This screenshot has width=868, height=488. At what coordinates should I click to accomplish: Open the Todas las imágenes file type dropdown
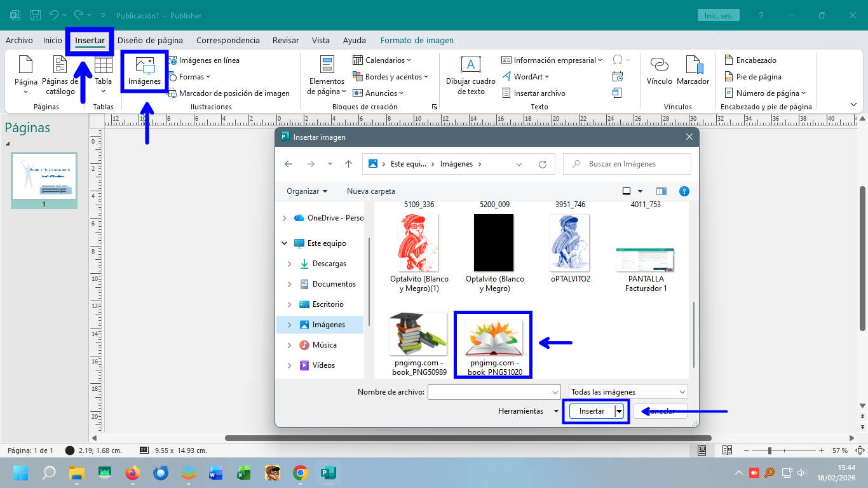(628, 392)
